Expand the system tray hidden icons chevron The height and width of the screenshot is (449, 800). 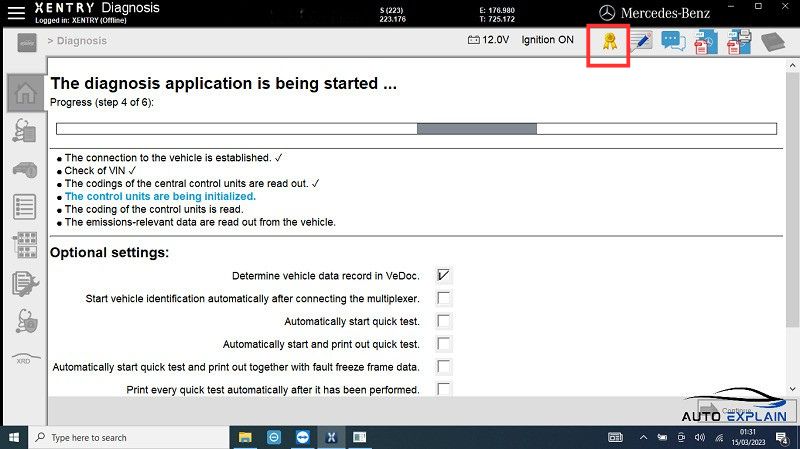tap(643, 437)
